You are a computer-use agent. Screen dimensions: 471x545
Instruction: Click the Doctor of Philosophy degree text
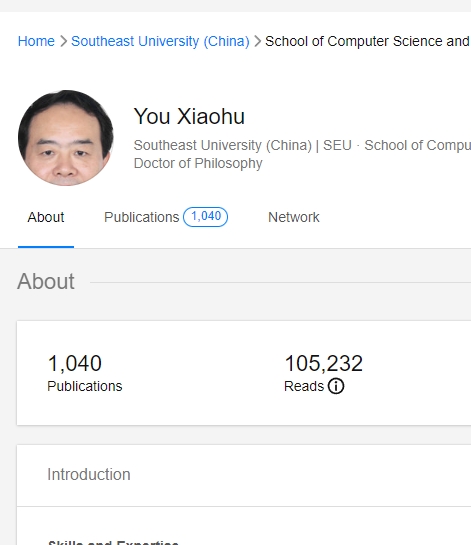tap(198, 163)
